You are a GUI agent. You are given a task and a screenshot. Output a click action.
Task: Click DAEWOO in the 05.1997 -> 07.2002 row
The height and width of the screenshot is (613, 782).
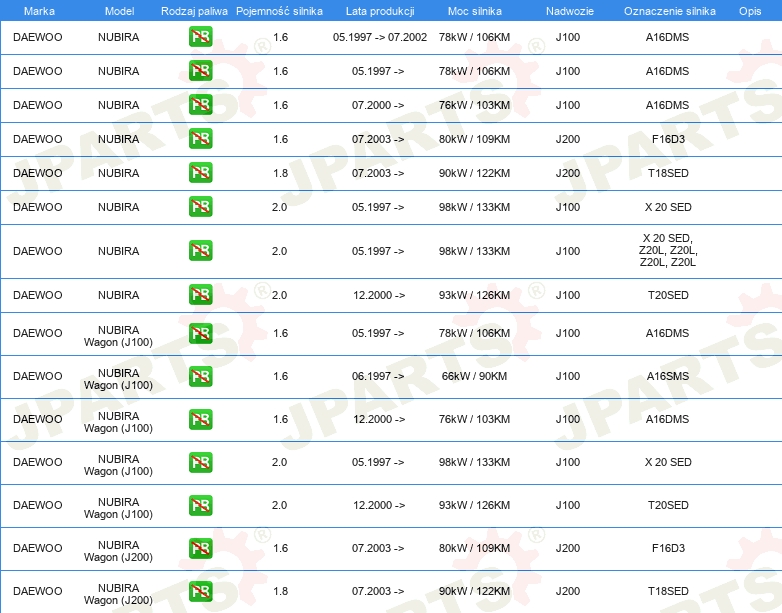[38, 37]
